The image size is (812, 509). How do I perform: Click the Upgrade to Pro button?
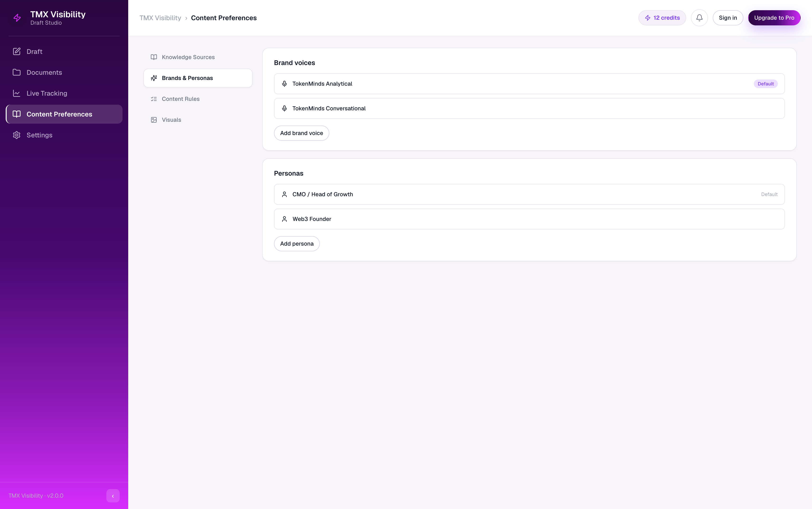point(774,18)
